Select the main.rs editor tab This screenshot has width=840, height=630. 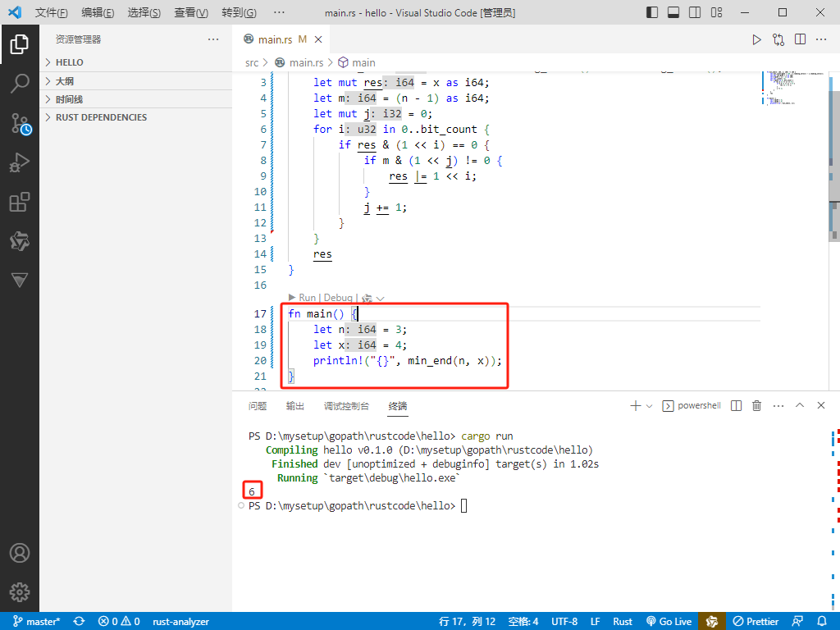click(281, 39)
